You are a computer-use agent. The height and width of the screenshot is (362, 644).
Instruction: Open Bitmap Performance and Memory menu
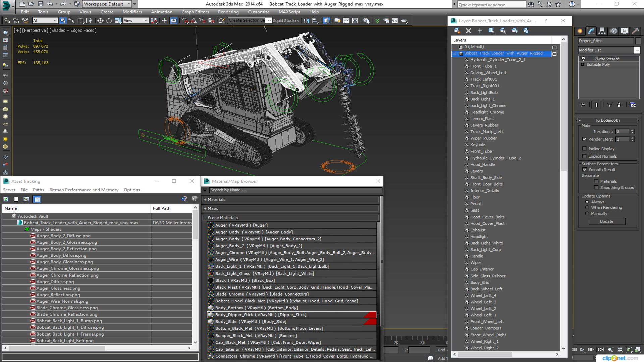84,190
